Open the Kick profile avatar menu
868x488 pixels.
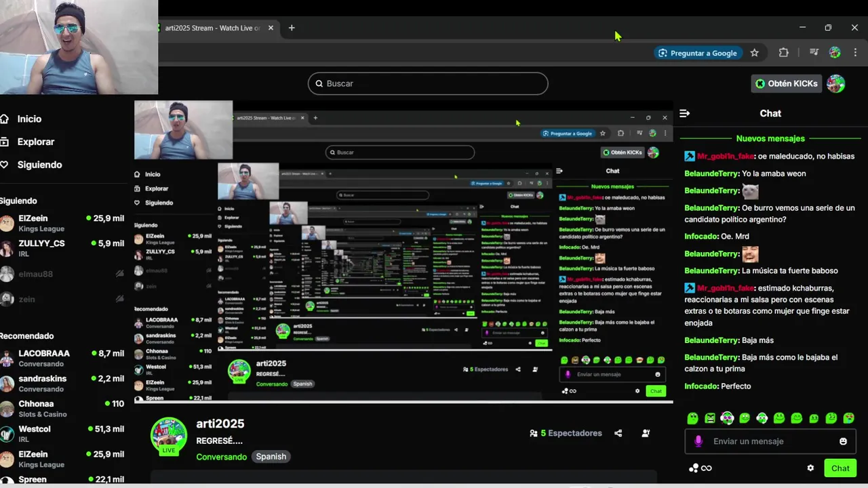pos(836,83)
